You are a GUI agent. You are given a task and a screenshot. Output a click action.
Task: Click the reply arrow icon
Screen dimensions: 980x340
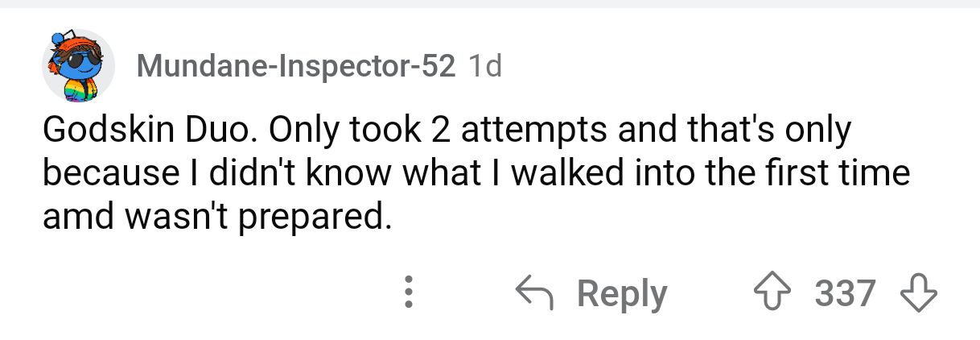click(x=537, y=293)
